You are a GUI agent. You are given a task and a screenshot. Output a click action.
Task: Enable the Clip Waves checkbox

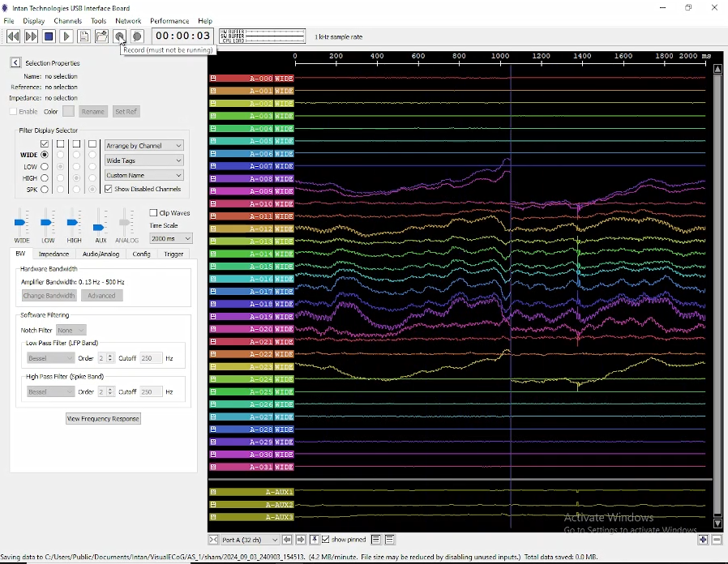point(154,213)
